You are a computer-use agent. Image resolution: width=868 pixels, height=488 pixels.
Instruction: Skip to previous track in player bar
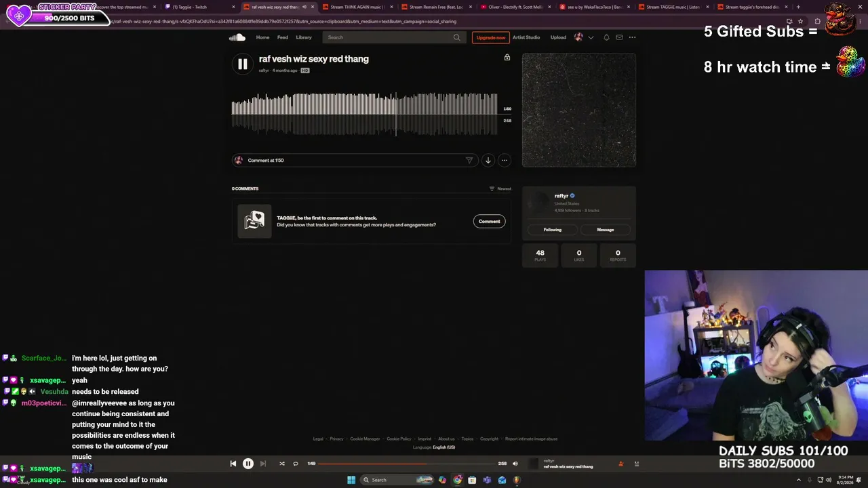233,464
